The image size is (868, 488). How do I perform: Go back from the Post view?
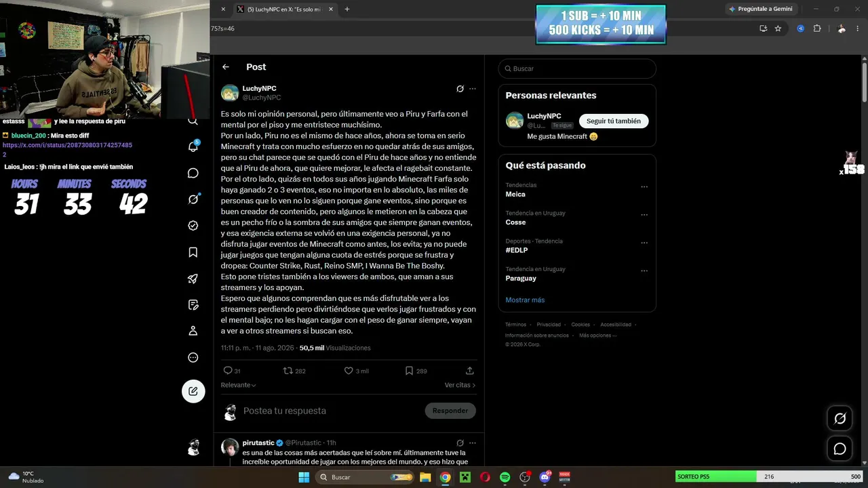point(226,67)
